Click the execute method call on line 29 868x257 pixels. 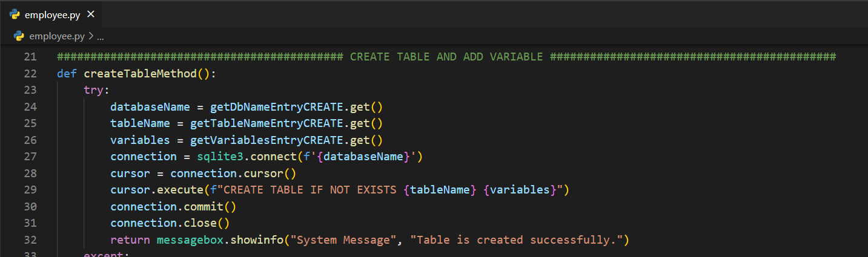coord(180,190)
